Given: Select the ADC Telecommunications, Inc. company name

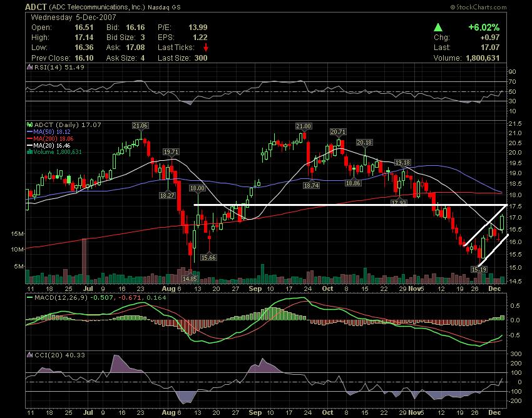Looking at the screenshot, I should point(97,7).
